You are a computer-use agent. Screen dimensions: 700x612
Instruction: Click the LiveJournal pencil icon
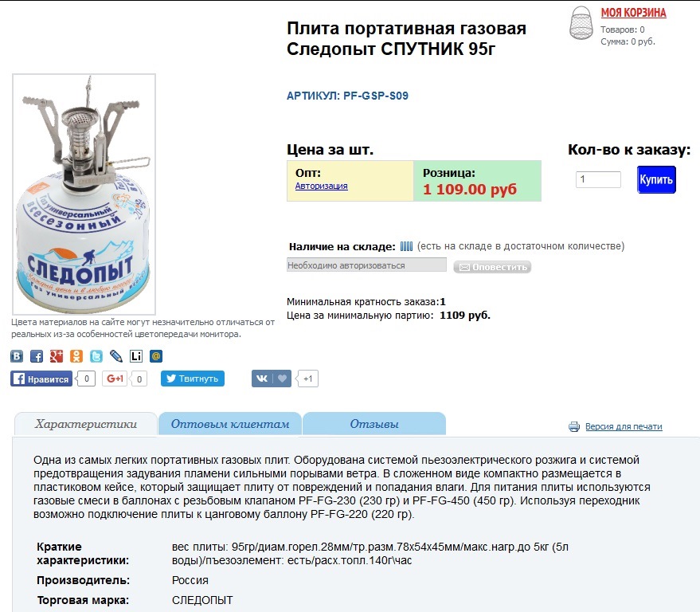116,356
